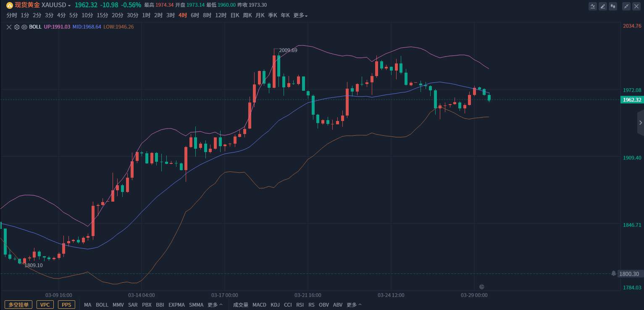Click the VPC button
Screen dimensions: 644x310
coord(45,305)
